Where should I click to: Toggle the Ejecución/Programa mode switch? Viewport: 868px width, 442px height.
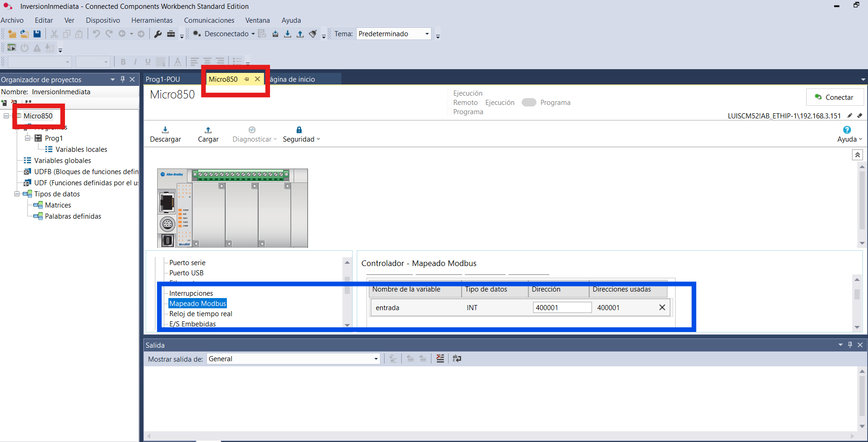(x=529, y=102)
